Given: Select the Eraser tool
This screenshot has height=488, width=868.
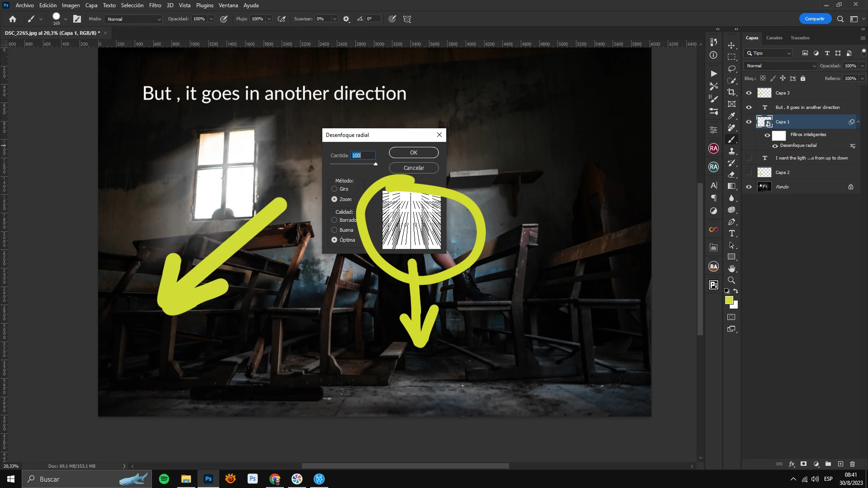Looking at the screenshot, I should tap(731, 174).
